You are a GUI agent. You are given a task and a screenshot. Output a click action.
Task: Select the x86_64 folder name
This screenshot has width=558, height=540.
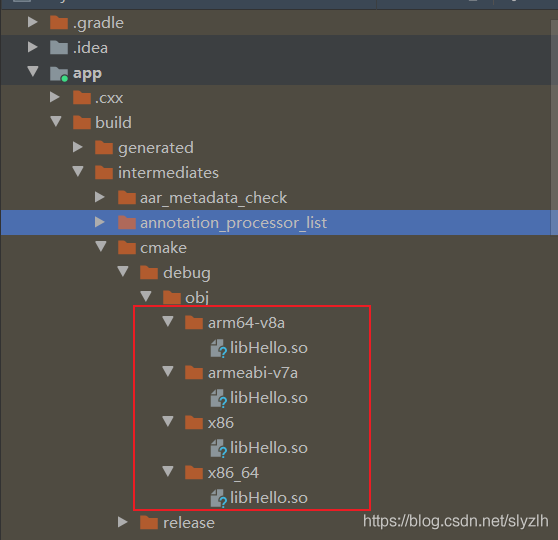233,473
